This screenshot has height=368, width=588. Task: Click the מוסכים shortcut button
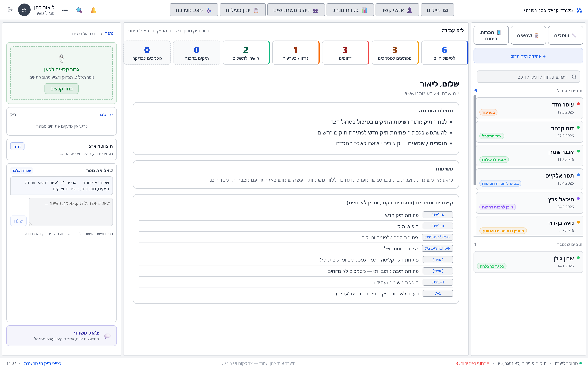[565, 35]
